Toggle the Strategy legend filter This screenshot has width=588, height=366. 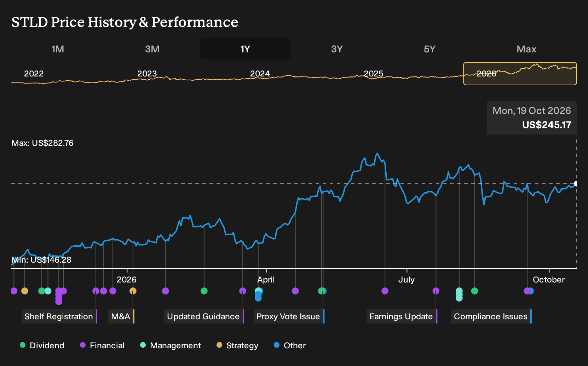pyautogui.click(x=237, y=345)
